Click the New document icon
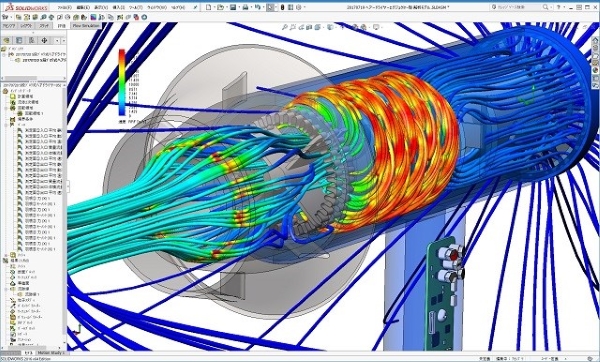 [208, 7]
